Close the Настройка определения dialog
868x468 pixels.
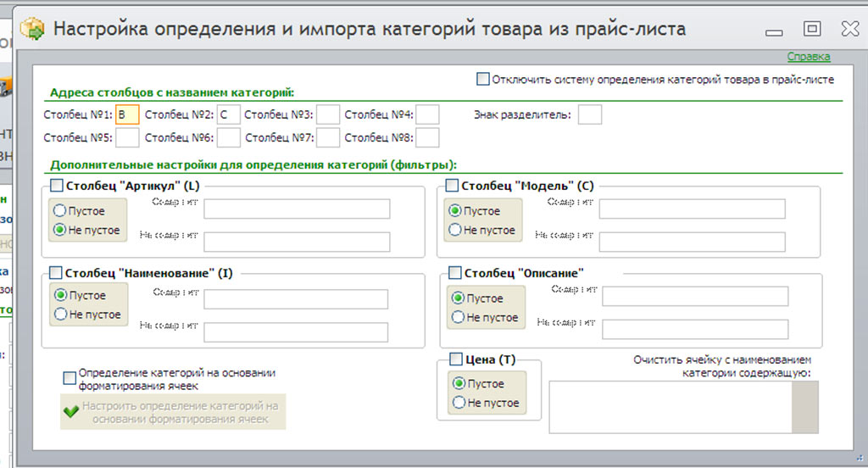(x=849, y=28)
